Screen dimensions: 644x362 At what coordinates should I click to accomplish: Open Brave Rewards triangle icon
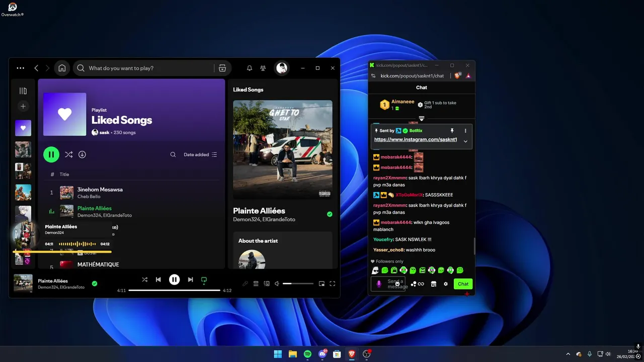coord(468,76)
